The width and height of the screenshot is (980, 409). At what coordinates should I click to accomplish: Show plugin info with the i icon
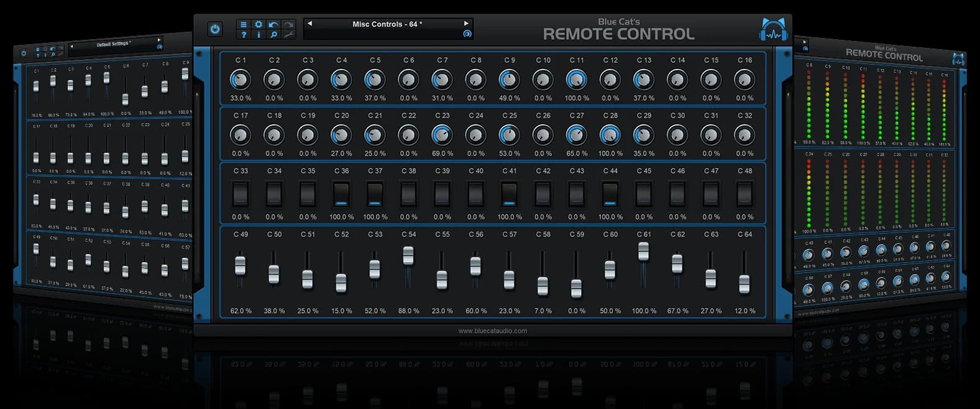pyautogui.click(x=259, y=35)
